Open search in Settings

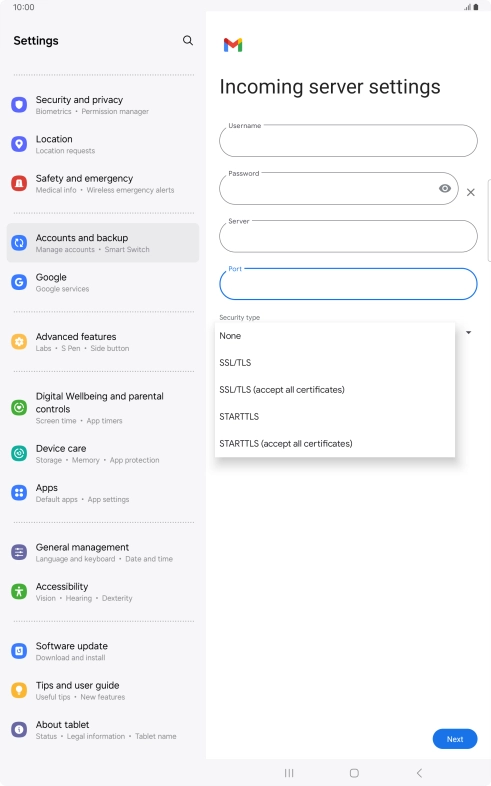[188, 41]
